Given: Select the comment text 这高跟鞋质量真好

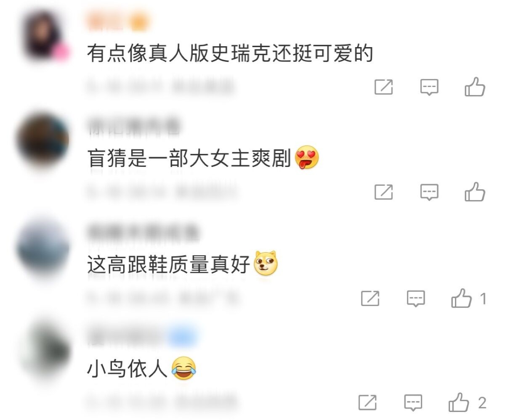Looking at the screenshot, I should click(169, 265).
